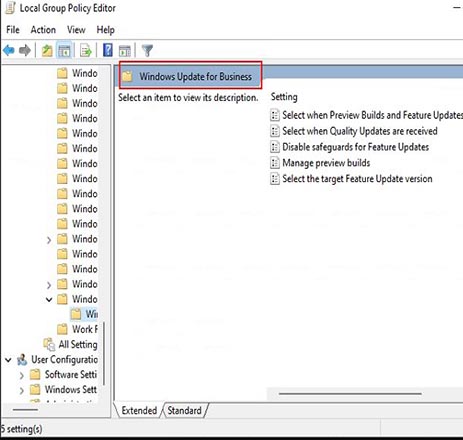Expand the Windows Settings node
The width and height of the screenshot is (463, 440).
(22, 390)
